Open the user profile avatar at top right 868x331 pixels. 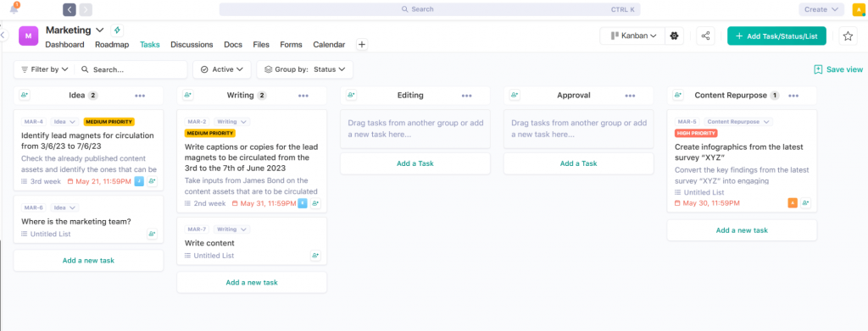858,9
